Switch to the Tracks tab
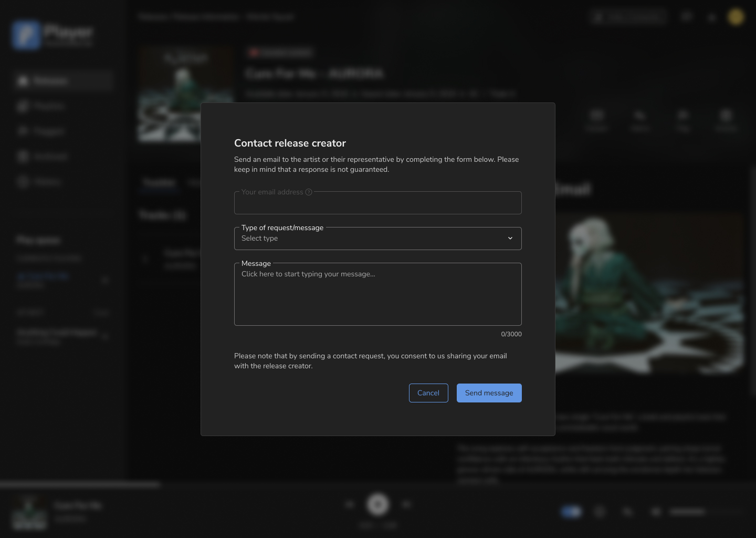756x538 pixels. click(x=159, y=182)
